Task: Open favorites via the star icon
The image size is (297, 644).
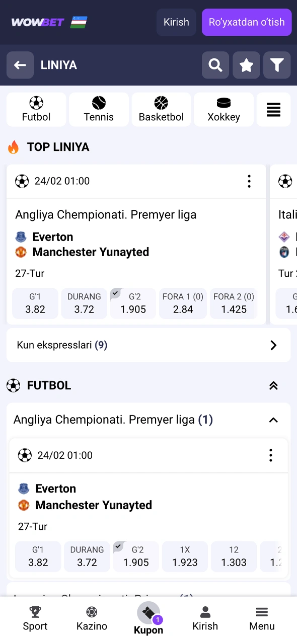Action: [246, 65]
